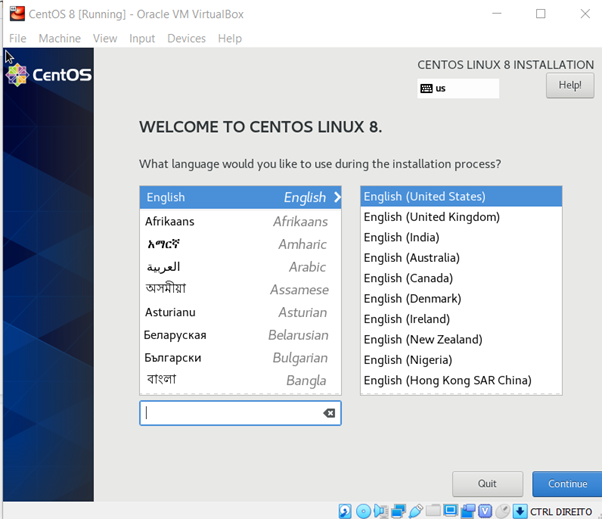Click the shared folders status icon
602x519 pixels.
point(433,511)
